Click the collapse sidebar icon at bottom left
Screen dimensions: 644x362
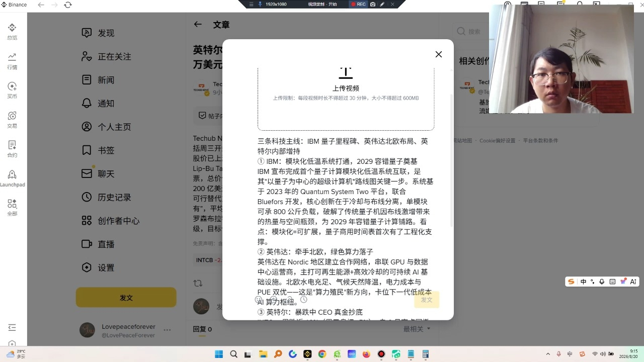[x=12, y=327]
